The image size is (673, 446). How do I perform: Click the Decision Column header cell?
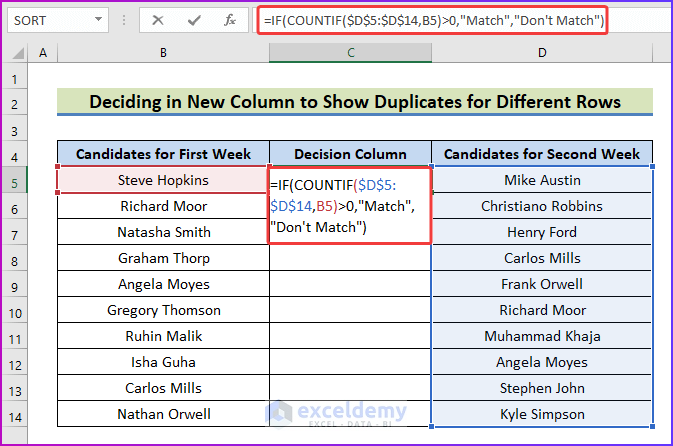[350, 154]
